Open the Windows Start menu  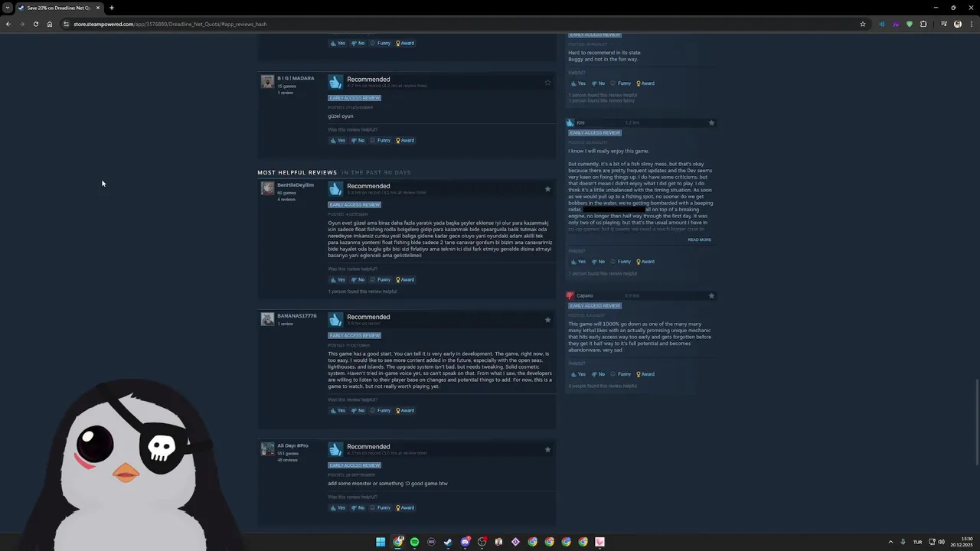pyautogui.click(x=381, y=542)
